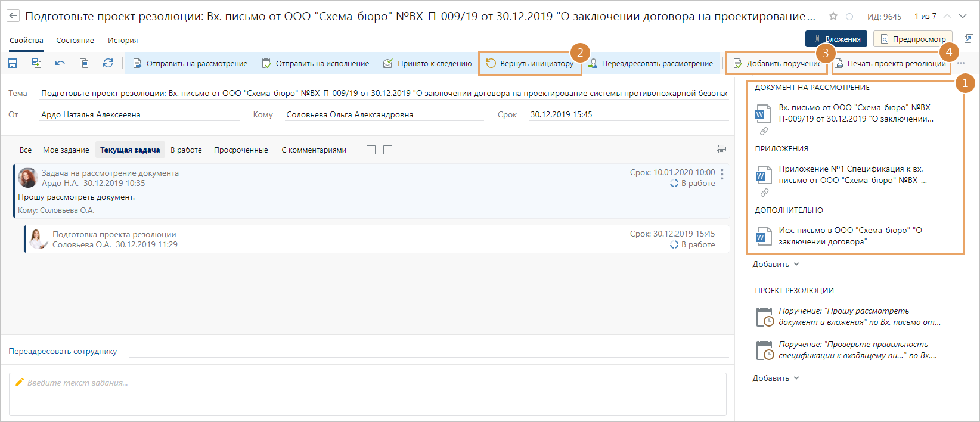Image resolution: width=980 pixels, height=422 pixels.
Task: Click the refresh icon in toolbar
Action: click(108, 63)
